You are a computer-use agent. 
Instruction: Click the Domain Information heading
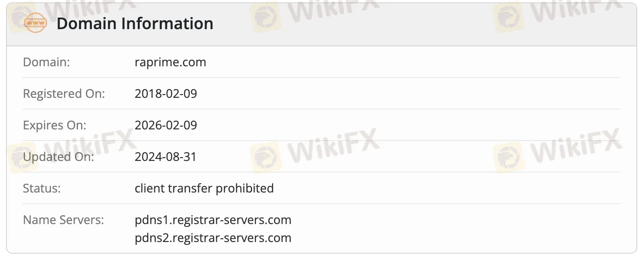[x=135, y=24]
